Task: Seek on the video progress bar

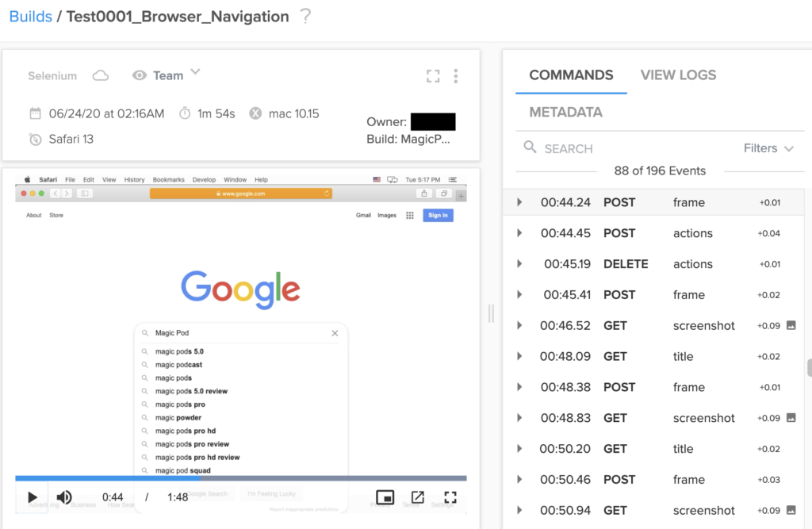Action: (241, 478)
